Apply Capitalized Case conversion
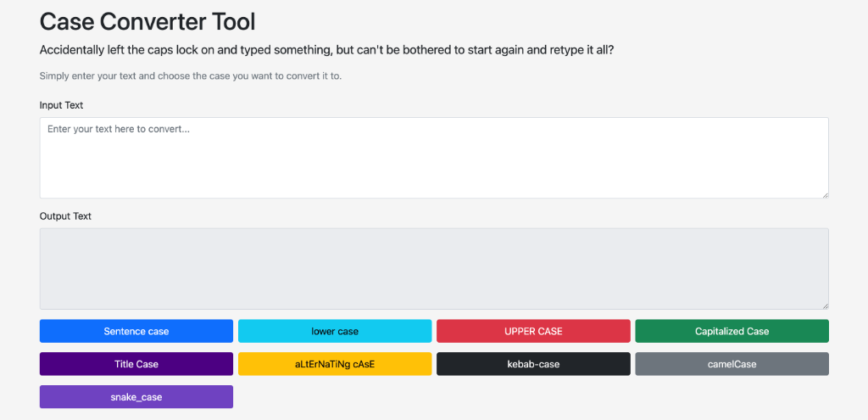Screen dimensions: 868x420 click(732, 331)
